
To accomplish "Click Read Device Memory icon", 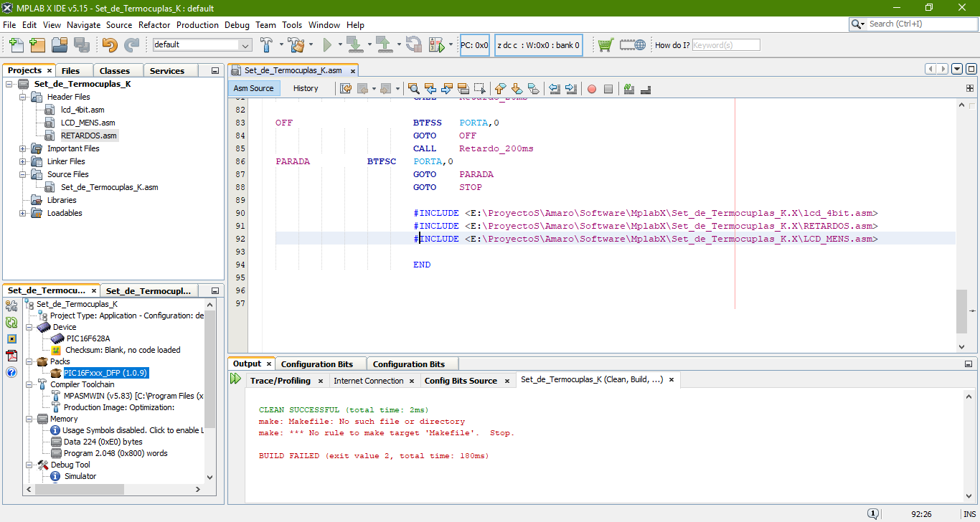I will click(384, 44).
